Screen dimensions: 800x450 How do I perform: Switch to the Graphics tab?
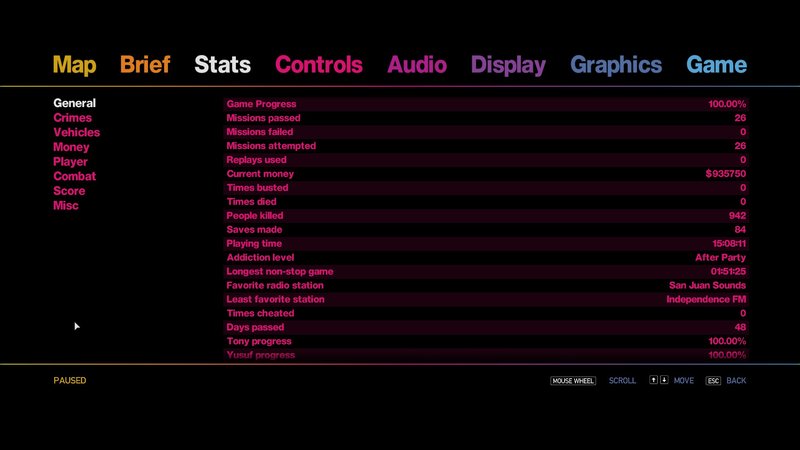[616, 65]
